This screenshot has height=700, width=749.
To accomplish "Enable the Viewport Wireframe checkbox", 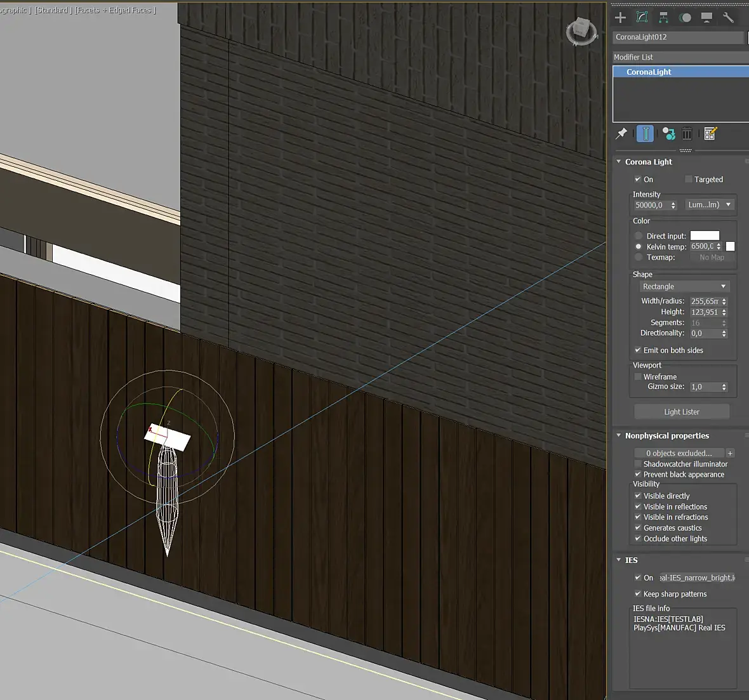I will 638,377.
